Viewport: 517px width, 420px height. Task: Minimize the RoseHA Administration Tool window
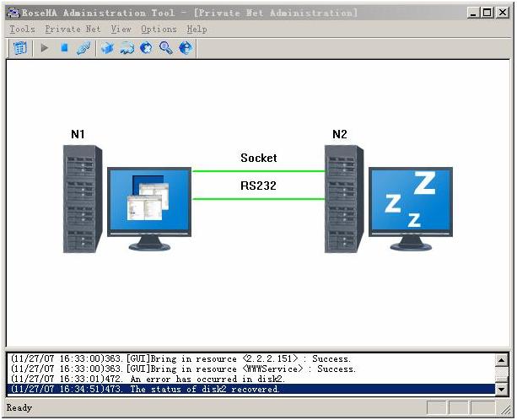point(473,13)
